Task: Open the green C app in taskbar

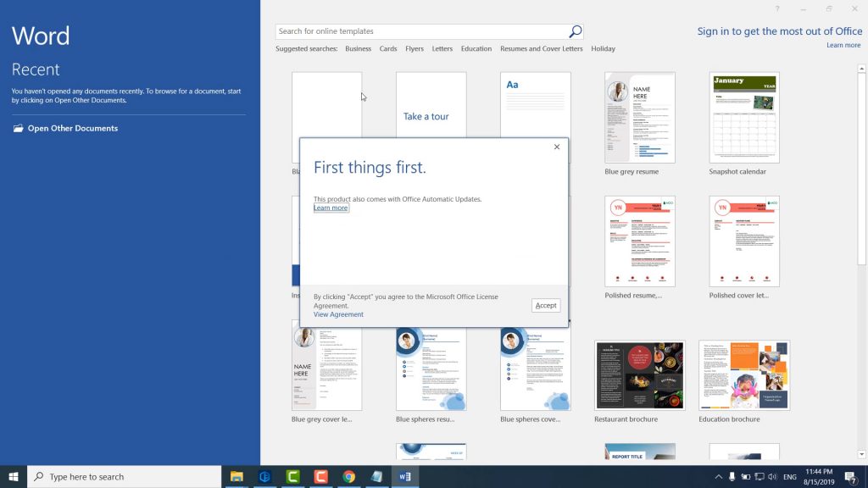Action: point(292,476)
